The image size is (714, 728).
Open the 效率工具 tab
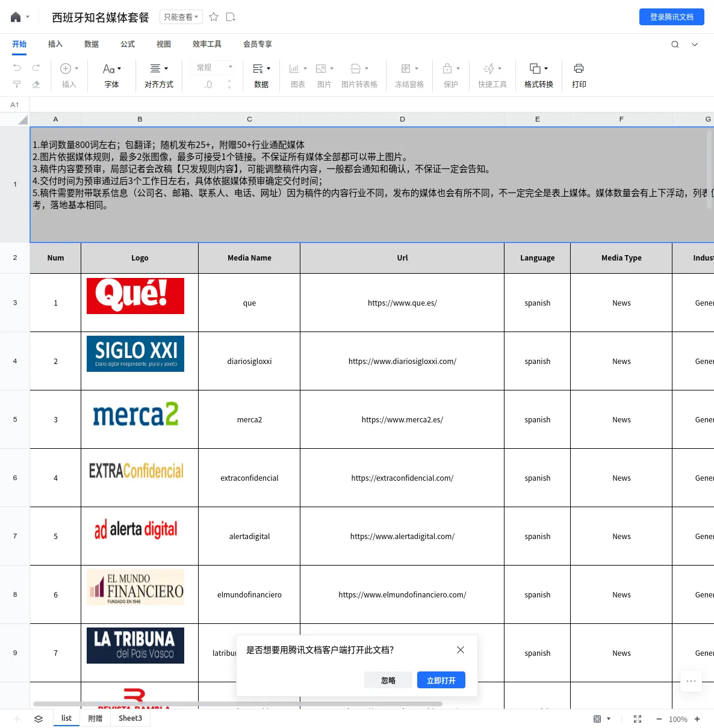point(207,44)
